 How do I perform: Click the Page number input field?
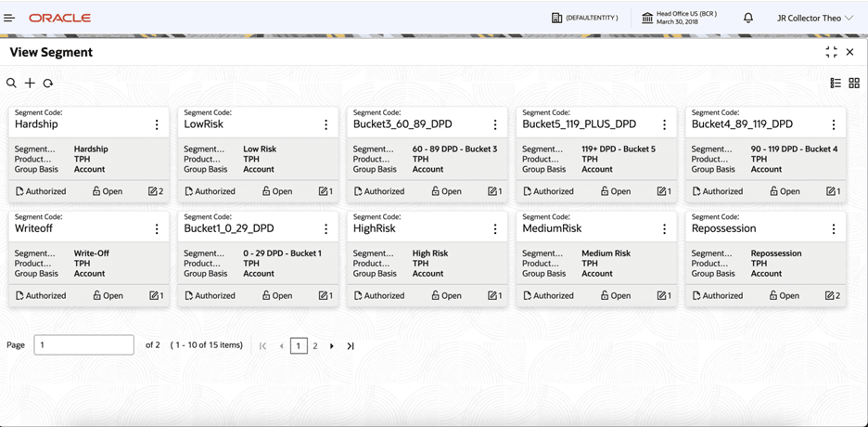coord(83,345)
